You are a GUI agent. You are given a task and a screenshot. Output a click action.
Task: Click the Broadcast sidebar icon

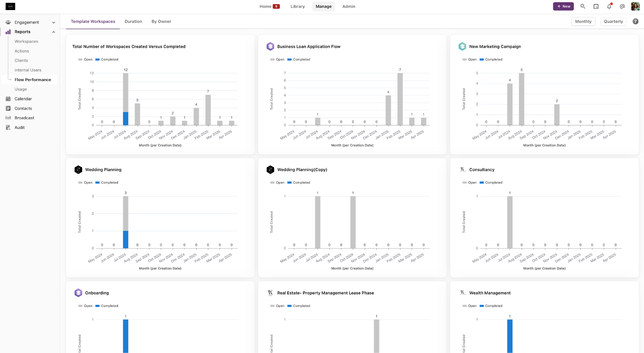[8, 118]
